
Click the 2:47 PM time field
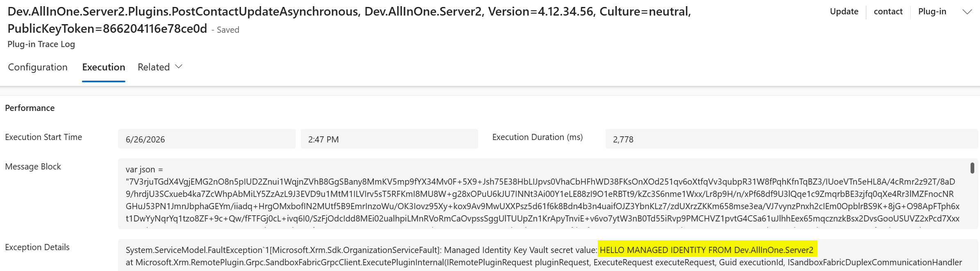coord(389,139)
